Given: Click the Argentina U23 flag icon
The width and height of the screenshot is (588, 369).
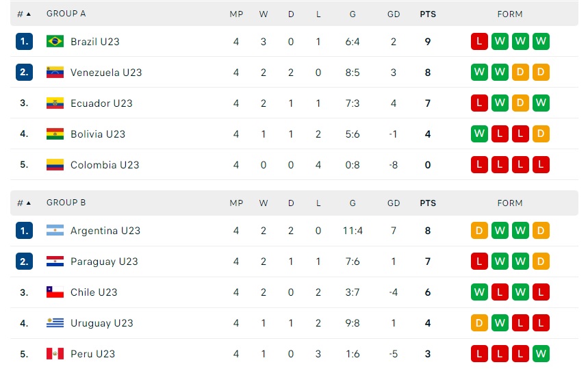Looking at the screenshot, I should (x=55, y=230).
